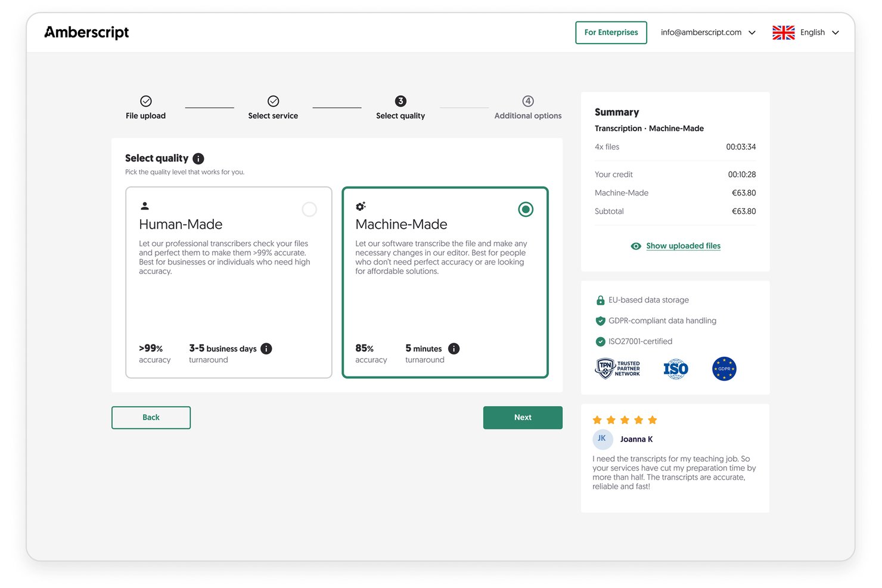Click the check badge for ISO27001-certified
Viewport: 882px width, 588px height.
pyautogui.click(x=601, y=342)
